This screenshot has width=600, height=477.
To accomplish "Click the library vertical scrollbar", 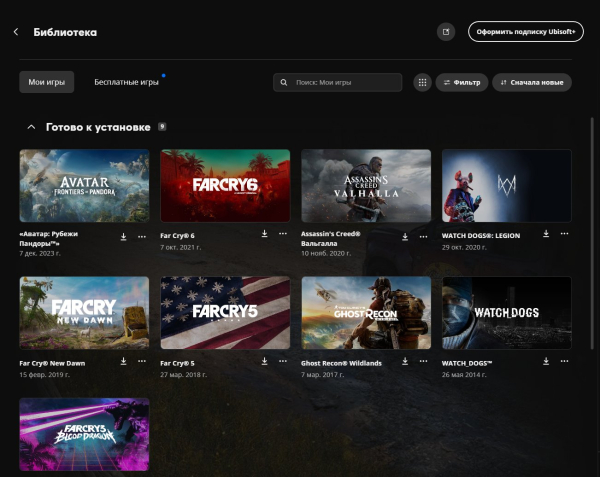I will (x=592, y=233).
